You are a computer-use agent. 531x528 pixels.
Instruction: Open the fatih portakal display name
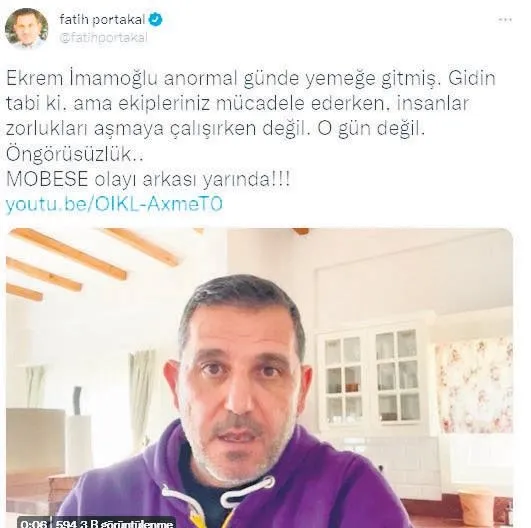102,19
